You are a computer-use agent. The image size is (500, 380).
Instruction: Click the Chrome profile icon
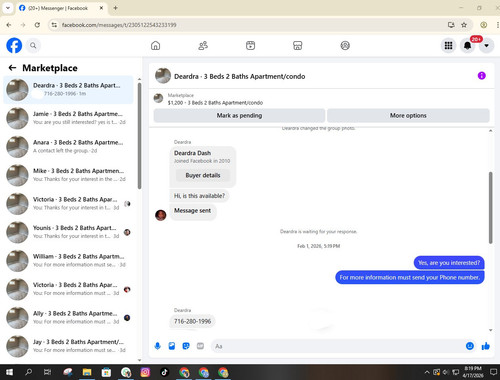click(483, 25)
